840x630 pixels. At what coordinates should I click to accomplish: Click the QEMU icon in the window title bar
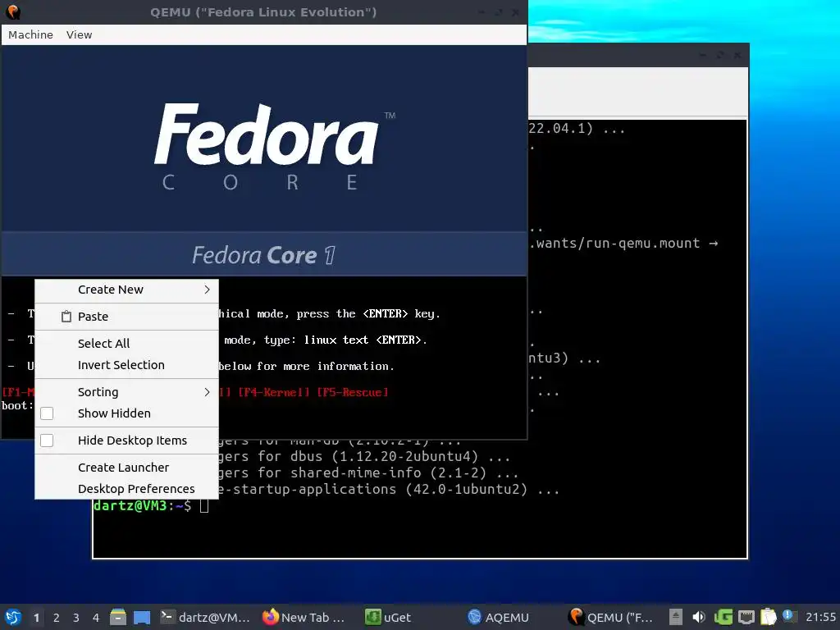[13, 11]
